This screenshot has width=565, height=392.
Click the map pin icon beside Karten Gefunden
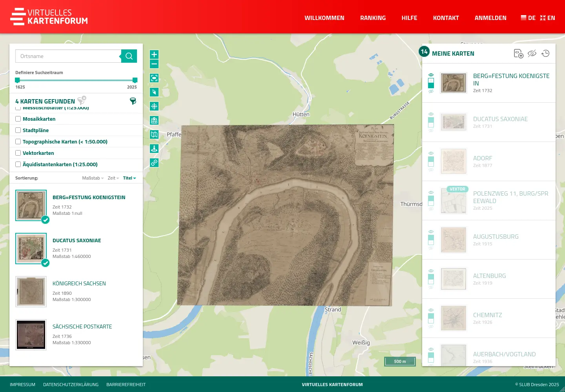click(82, 100)
